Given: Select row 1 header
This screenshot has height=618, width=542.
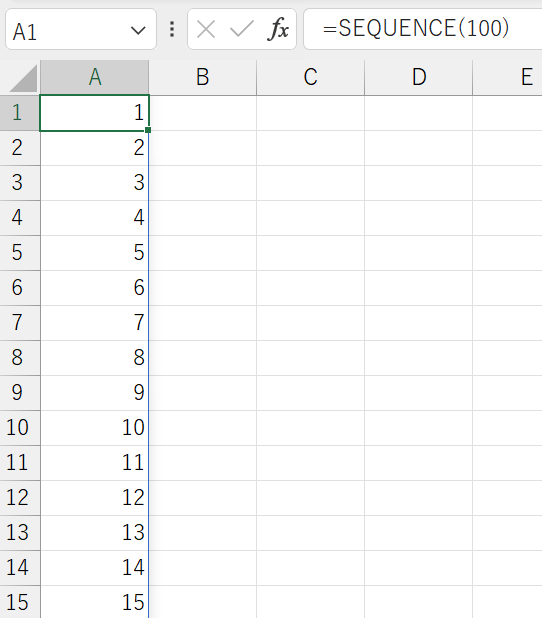Looking at the screenshot, I should click(20, 113).
